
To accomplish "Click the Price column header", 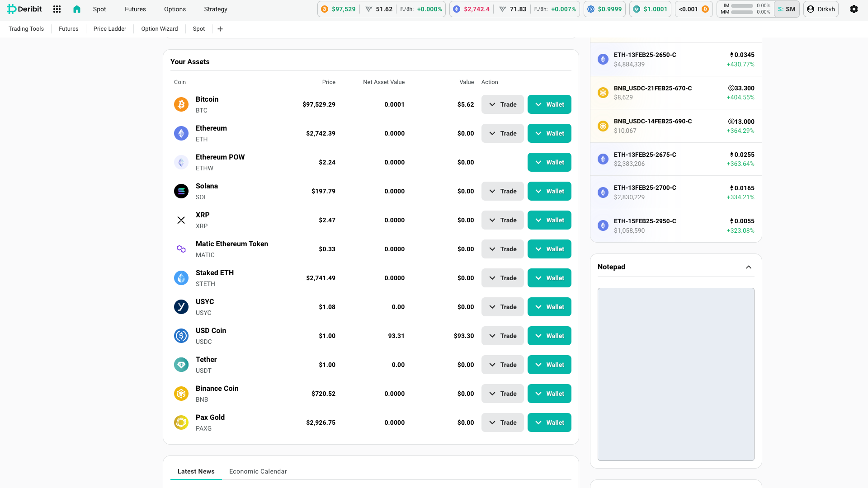I will click(329, 82).
